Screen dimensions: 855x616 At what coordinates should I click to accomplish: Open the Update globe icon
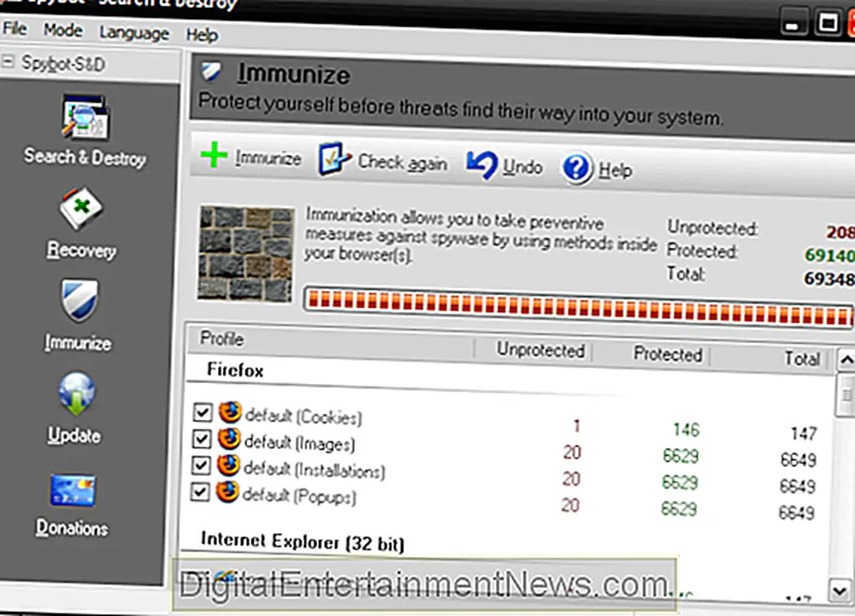pyautogui.click(x=76, y=396)
